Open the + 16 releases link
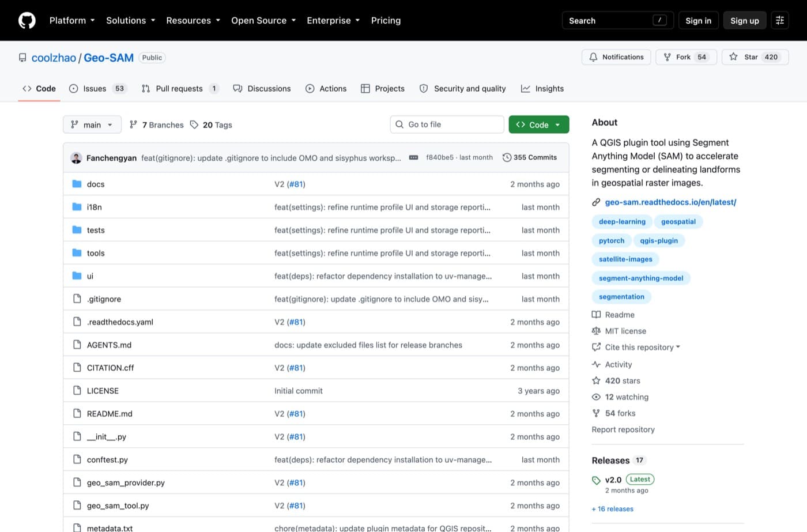This screenshot has width=807, height=532. click(x=612, y=509)
